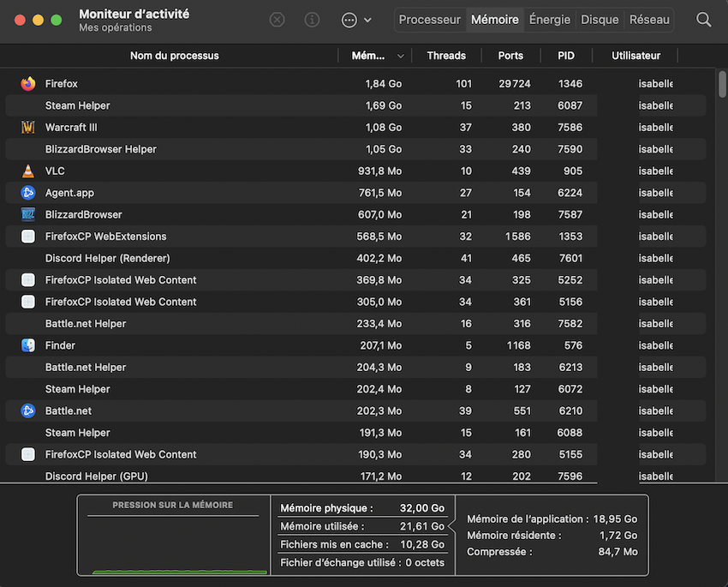Select the Warcraft III icon
Image resolution: width=728 pixels, height=587 pixels.
pyautogui.click(x=28, y=128)
